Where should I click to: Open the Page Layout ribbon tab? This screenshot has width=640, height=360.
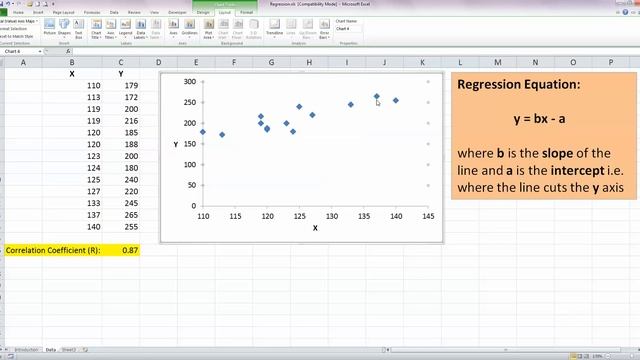tap(63, 12)
